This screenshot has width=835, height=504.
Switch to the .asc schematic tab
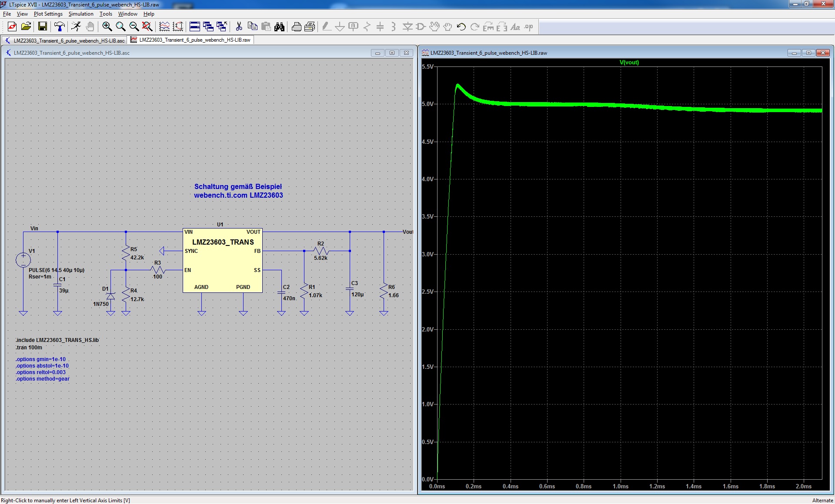click(65, 40)
